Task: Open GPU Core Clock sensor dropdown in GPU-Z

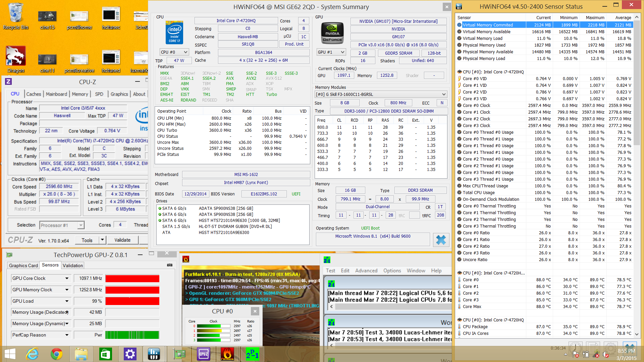Action: (x=67, y=278)
